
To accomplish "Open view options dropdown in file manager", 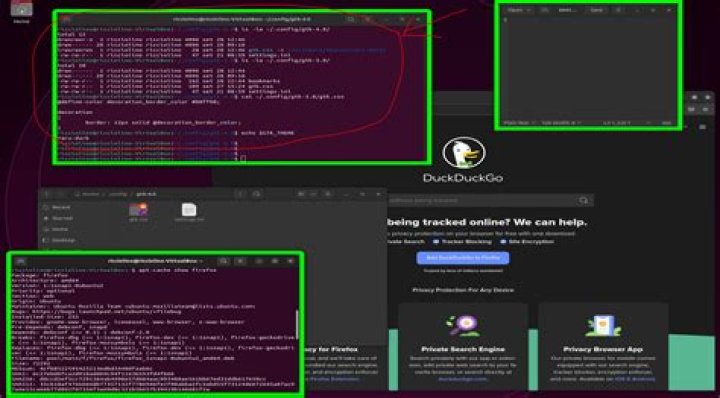I will coord(314,194).
